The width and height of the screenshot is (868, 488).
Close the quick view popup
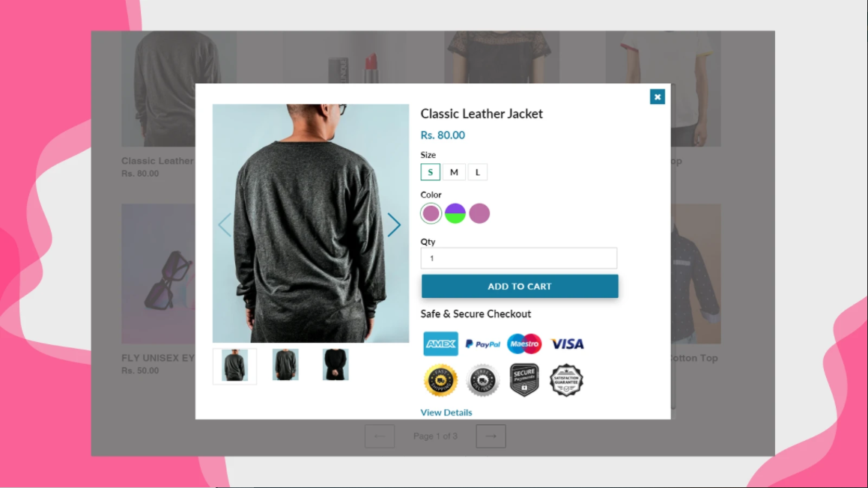[657, 97]
